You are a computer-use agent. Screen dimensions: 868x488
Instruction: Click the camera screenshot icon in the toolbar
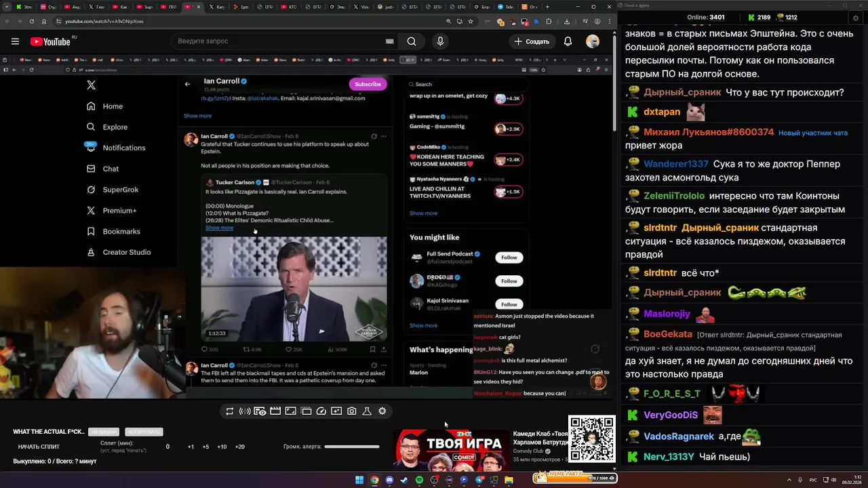tap(351, 411)
